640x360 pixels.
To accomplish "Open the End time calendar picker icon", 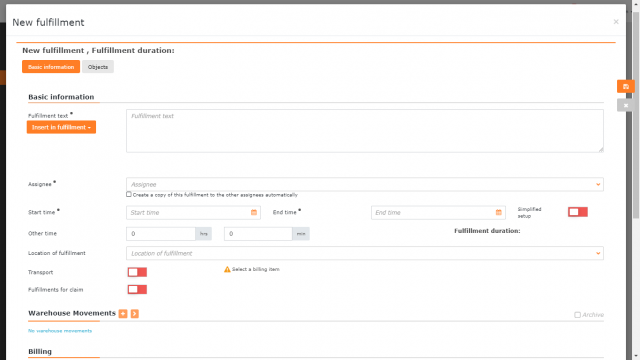I will 498,212.
